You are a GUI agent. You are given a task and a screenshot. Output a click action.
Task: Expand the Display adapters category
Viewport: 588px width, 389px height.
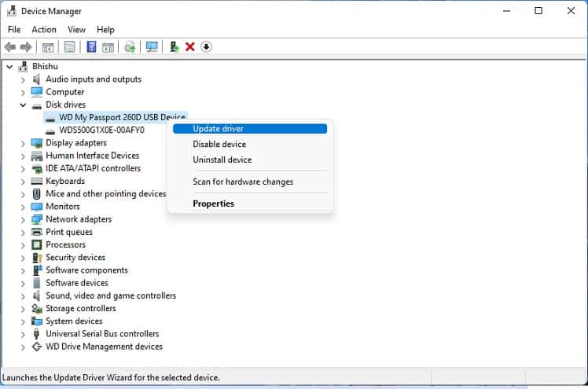(23, 143)
